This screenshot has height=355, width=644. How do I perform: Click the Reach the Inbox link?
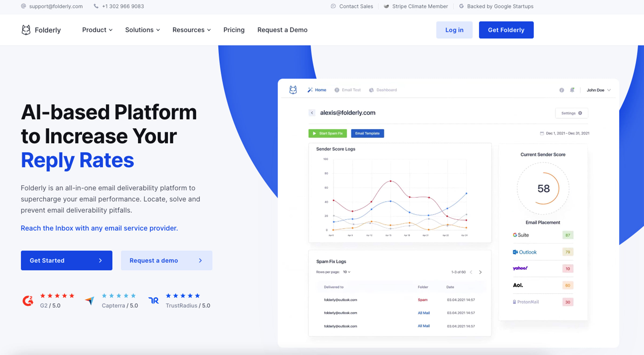(100, 227)
